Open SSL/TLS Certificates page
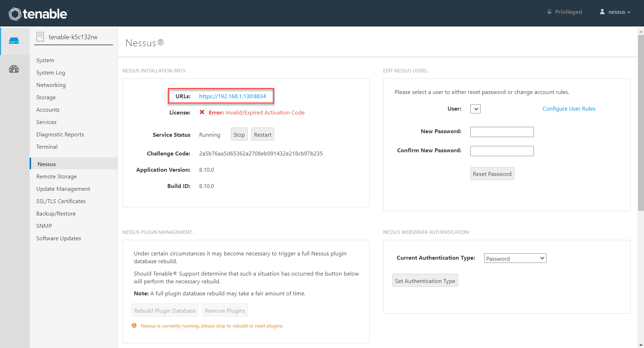Viewport: 644px width, 348px height. click(x=61, y=201)
